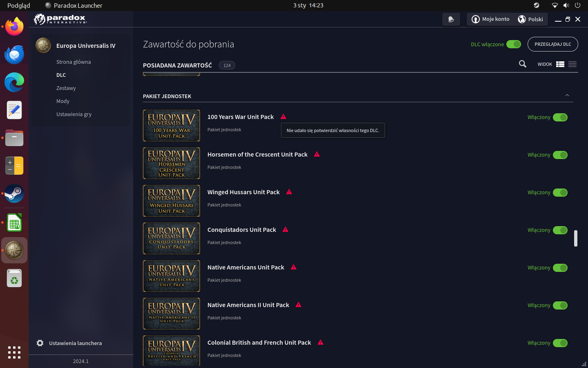The height and width of the screenshot is (368, 588).
Task: Open the Moje konto account menu
Action: coord(491,19)
